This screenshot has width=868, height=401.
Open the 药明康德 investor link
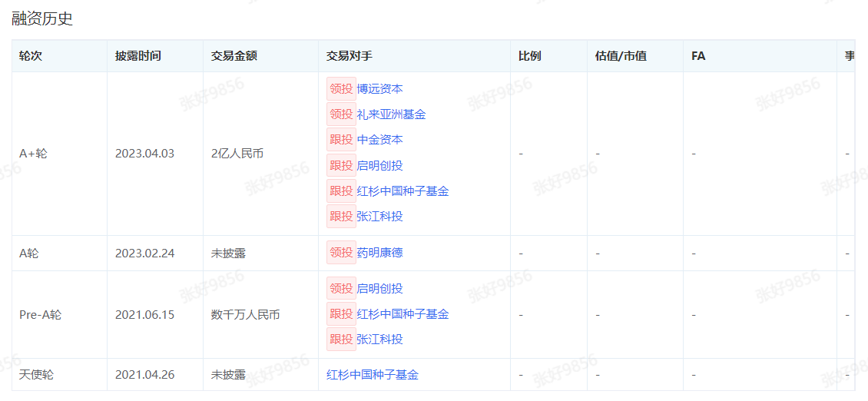[x=379, y=254]
